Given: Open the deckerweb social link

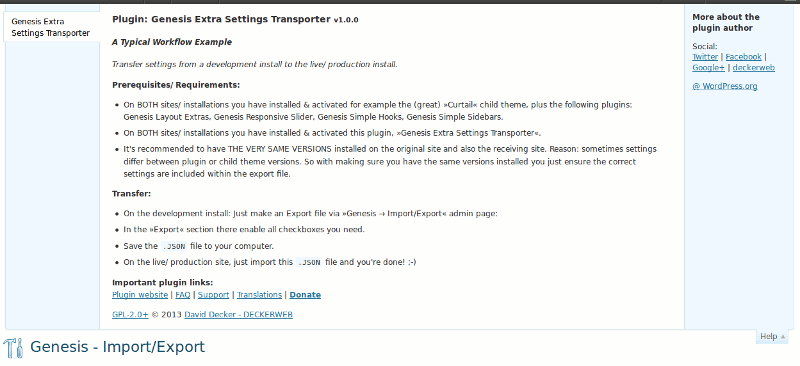Looking at the screenshot, I should coord(754,67).
